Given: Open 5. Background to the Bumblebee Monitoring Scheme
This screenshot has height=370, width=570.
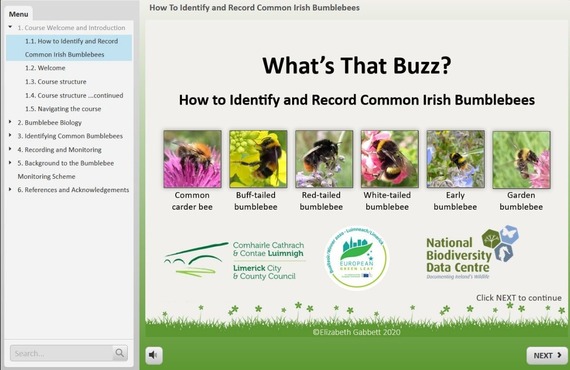Looking at the screenshot, I should (x=66, y=170).
